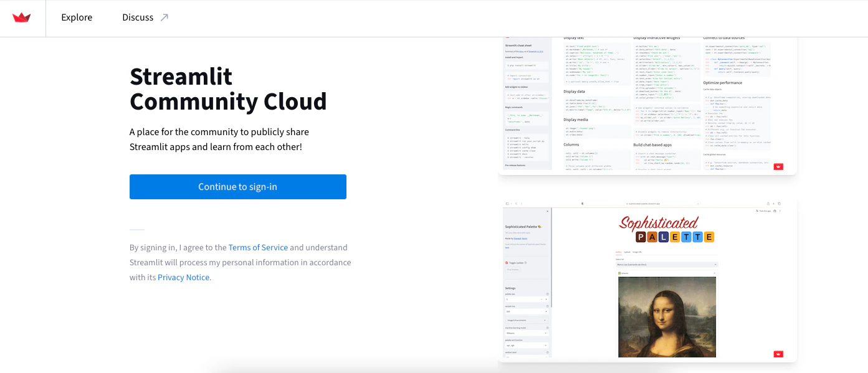Image resolution: width=868 pixels, height=373 pixels.
Task: Open the Mona Lisa artwork dropdown in preview
Action: pyautogui.click(x=666, y=265)
